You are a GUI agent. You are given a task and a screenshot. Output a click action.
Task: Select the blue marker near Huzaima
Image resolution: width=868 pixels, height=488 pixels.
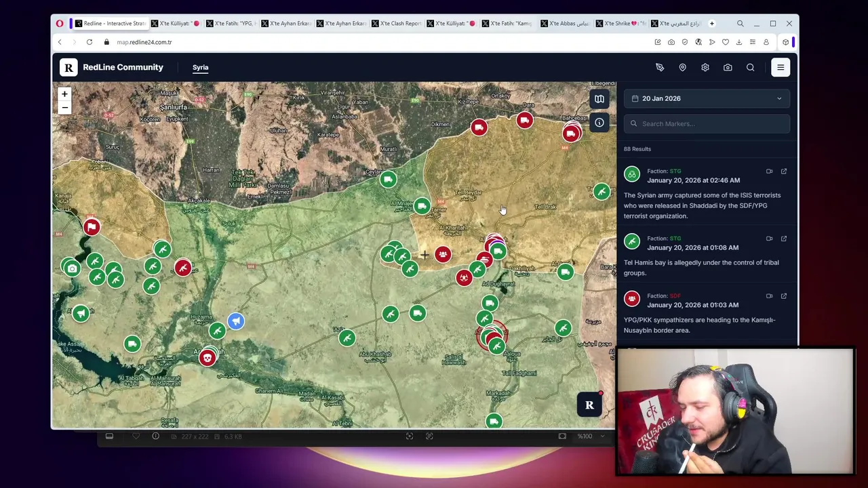235,321
